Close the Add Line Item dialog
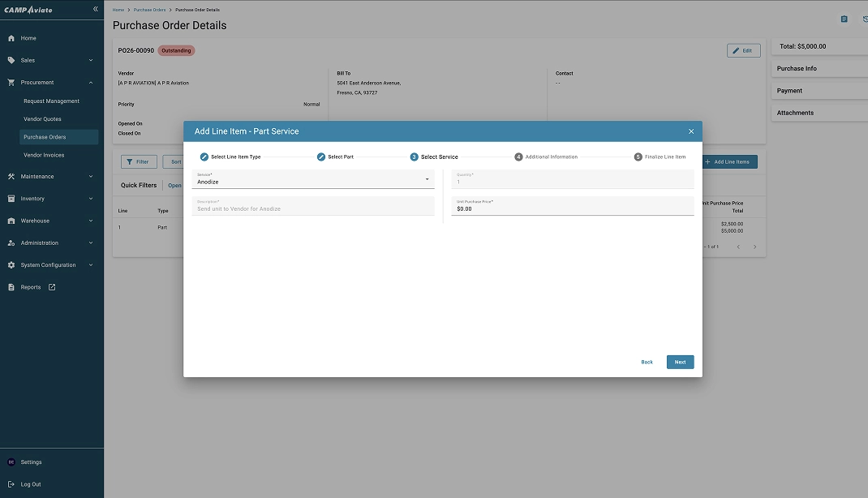The width and height of the screenshot is (868, 498). tap(691, 131)
